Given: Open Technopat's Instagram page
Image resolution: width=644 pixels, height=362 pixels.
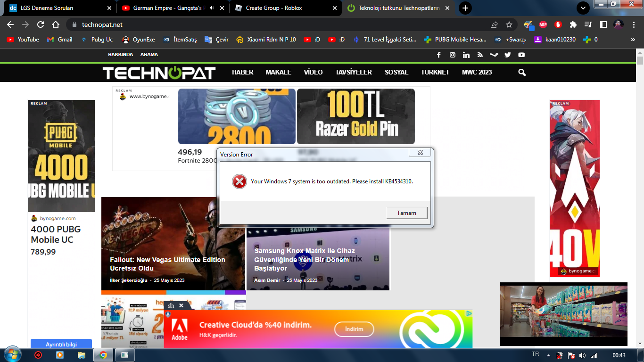Looking at the screenshot, I should pyautogui.click(x=453, y=55).
